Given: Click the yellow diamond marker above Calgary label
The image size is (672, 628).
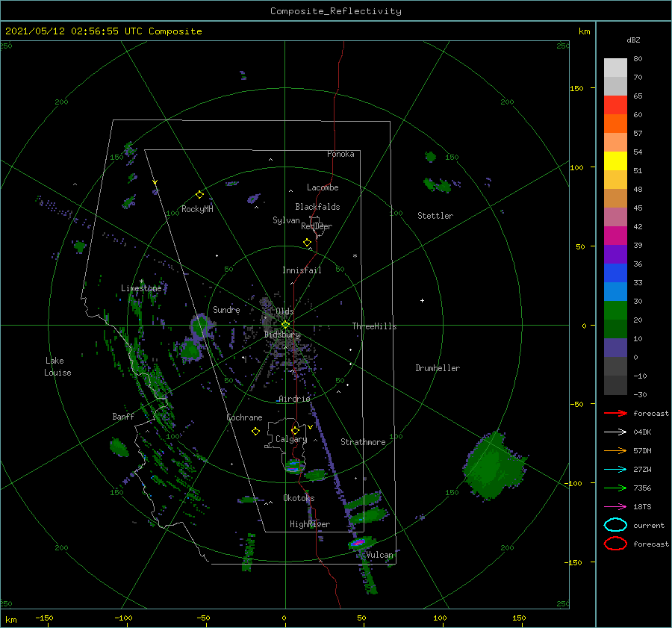Looking at the screenshot, I should pyautogui.click(x=295, y=430).
